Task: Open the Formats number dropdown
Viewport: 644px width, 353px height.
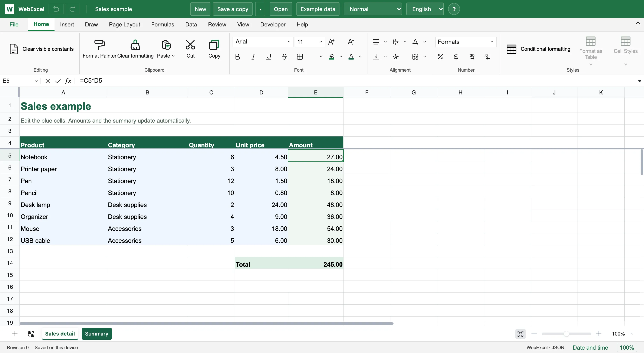Action: (x=466, y=42)
